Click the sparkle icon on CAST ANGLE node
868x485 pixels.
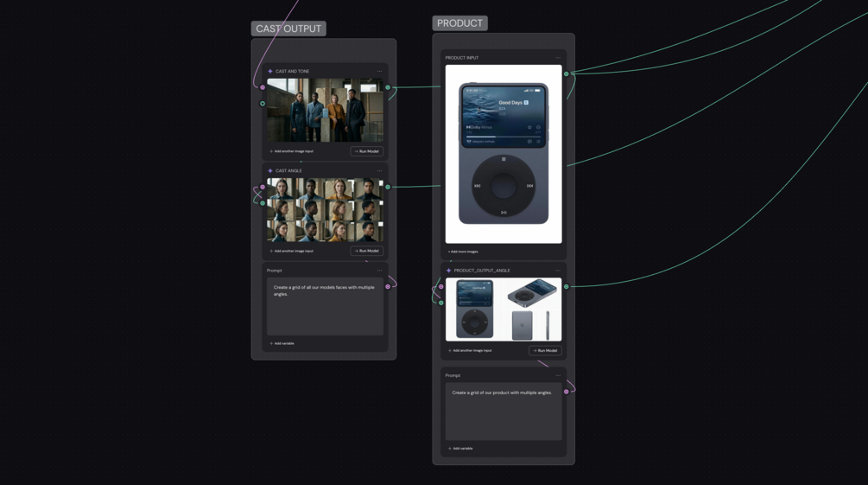click(x=270, y=170)
